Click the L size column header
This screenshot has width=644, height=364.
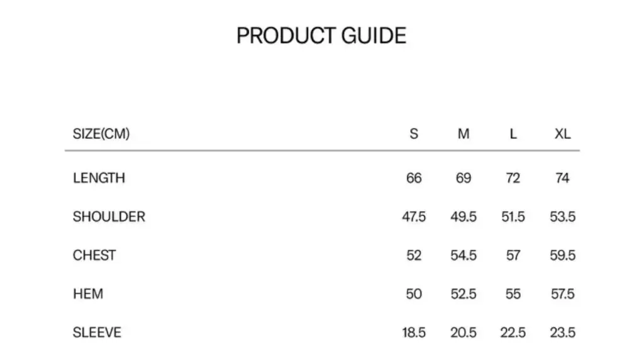point(513,134)
